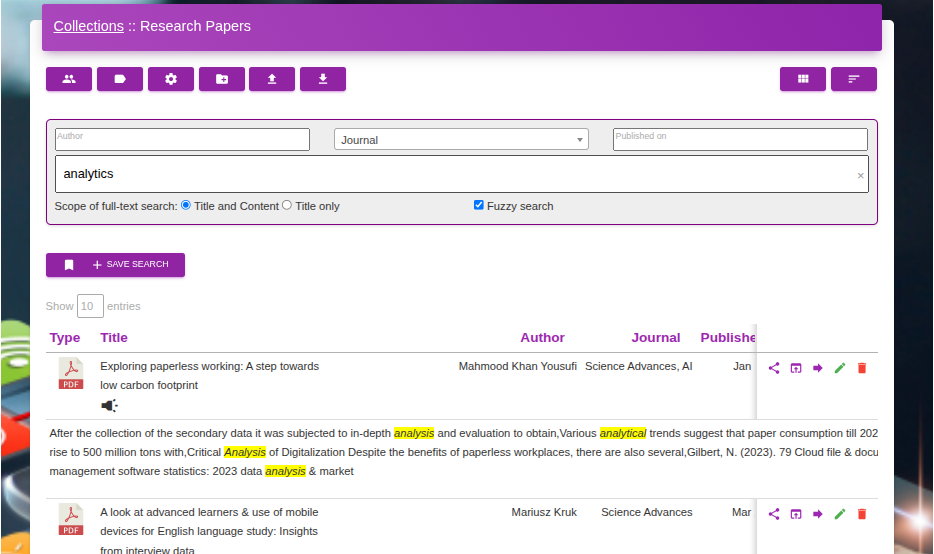Clear the analytics search with the X
The width and height of the screenshot is (934, 554).
point(860,175)
